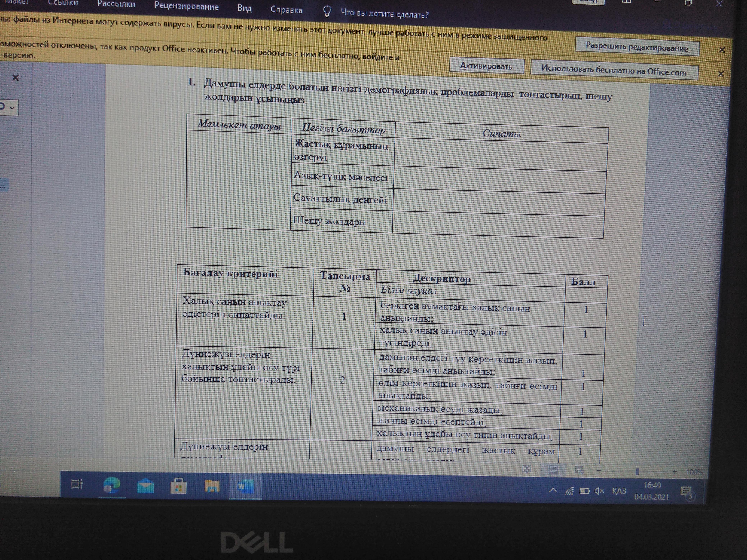Switch to Web Layout view
This screenshot has height=560, width=747.
pyautogui.click(x=579, y=470)
